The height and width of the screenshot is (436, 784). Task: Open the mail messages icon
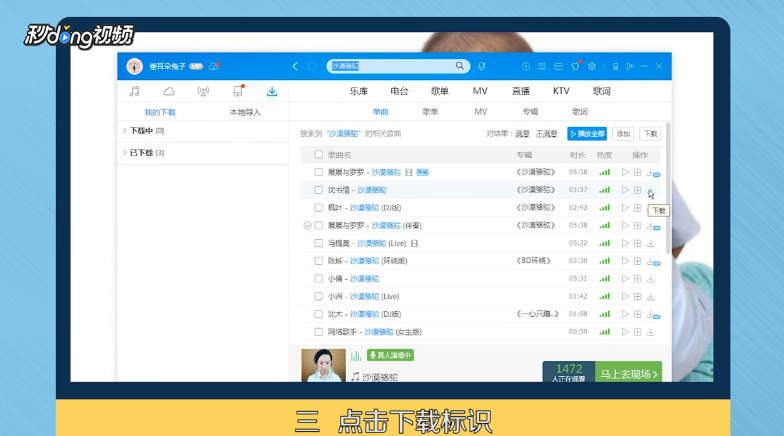point(558,66)
